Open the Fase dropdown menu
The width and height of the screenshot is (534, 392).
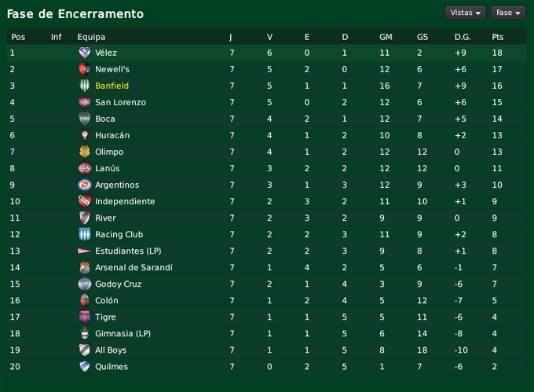[507, 13]
